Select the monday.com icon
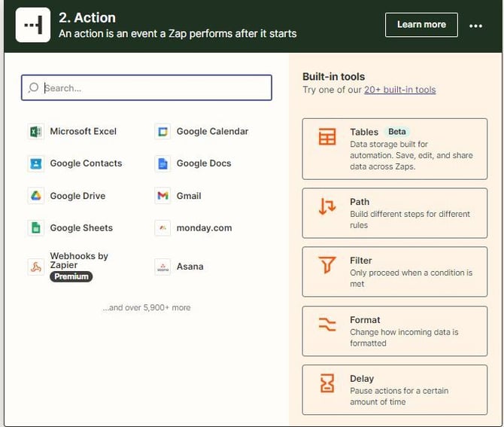The width and height of the screenshot is (504, 427). coord(162,228)
